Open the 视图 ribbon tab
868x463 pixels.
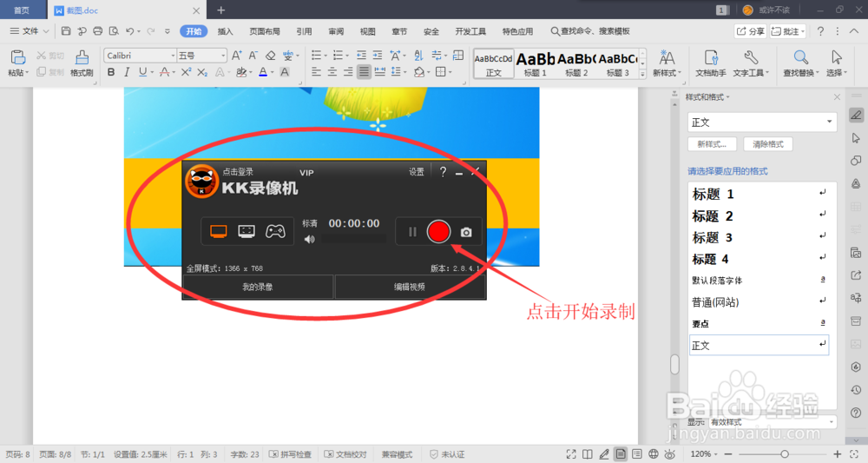pyautogui.click(x=367, y=31)
